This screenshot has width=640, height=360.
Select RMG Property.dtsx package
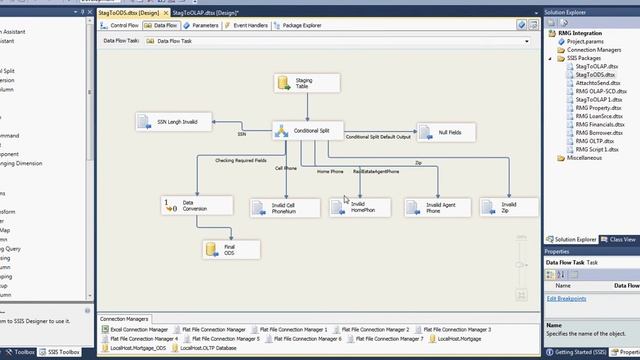(598, 108)
